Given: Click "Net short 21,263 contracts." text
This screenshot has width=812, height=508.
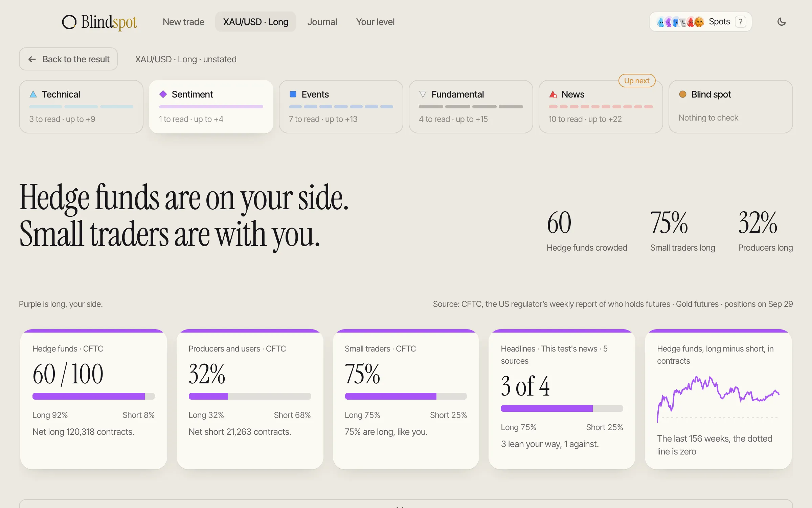Looking at the screenshot, I should pos(240,432).
